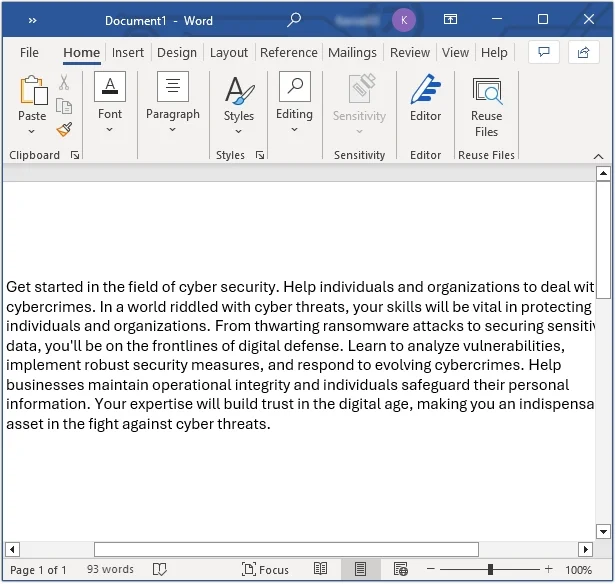Click the Sensitivity label icon
The image size is (616, 584).
pos(362,90)
